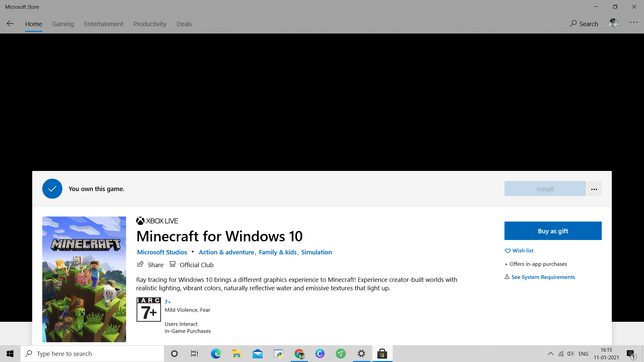The height and width of the screenshot is (362, 644).
Task: Click the title 'Minecraft for Windows 10'
Action: tap(219, 236)
